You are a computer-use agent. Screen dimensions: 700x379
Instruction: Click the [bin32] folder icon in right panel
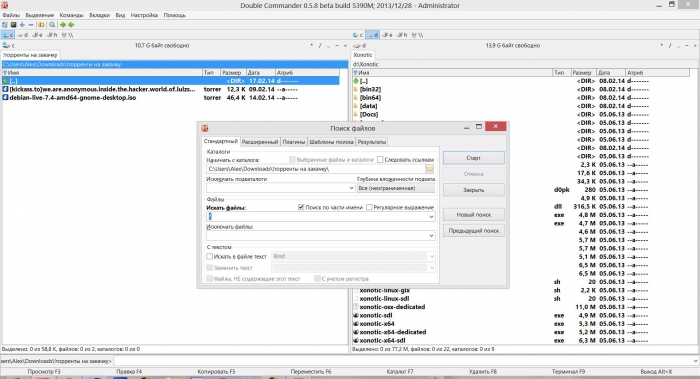coord(356,89)
